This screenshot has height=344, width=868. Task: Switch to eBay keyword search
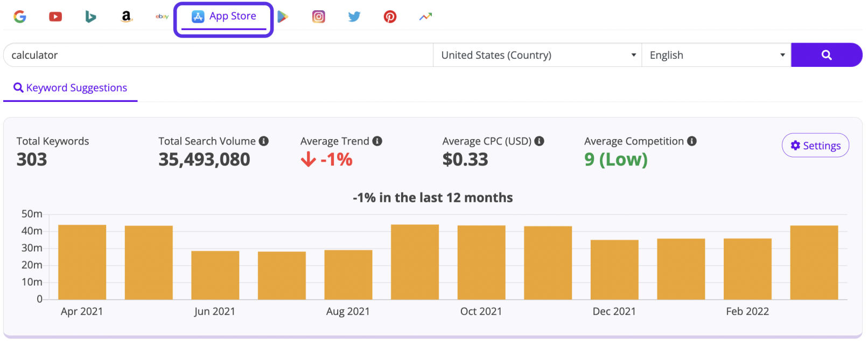coord(162,16)
